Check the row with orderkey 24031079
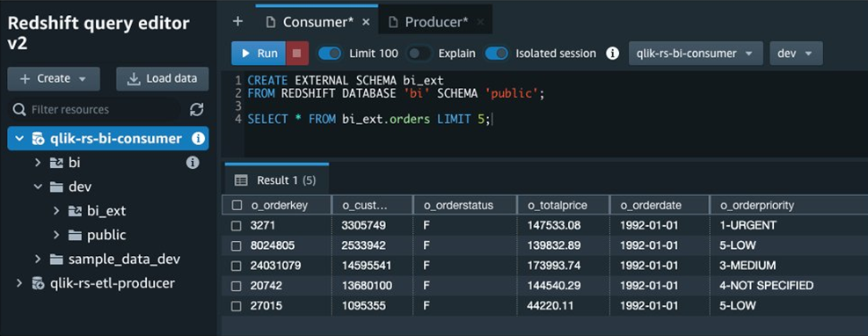Screen dimensions: 868x336 pyautogui.click(x=237, y=266)
